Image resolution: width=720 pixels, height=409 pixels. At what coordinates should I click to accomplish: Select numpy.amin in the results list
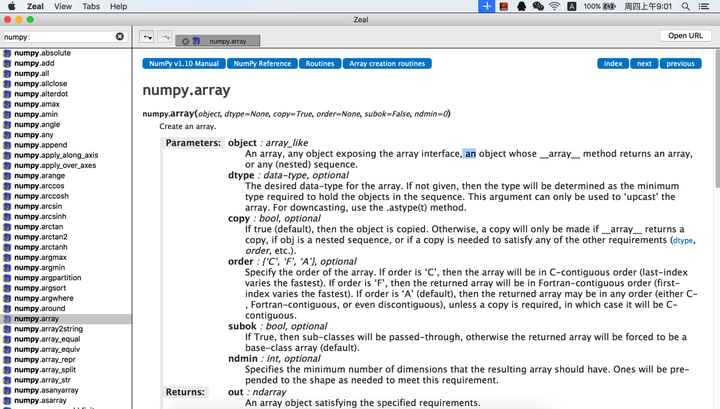[x=66, y=114]
